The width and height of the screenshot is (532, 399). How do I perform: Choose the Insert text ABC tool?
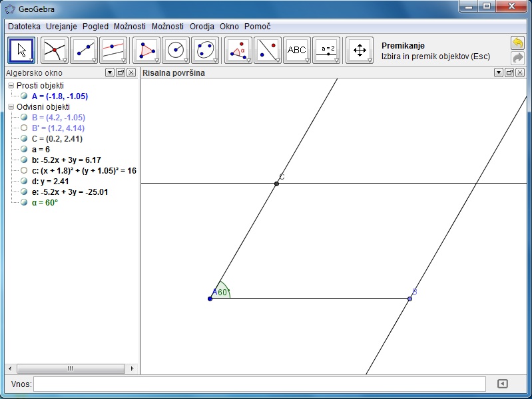(x=296, y=51)
